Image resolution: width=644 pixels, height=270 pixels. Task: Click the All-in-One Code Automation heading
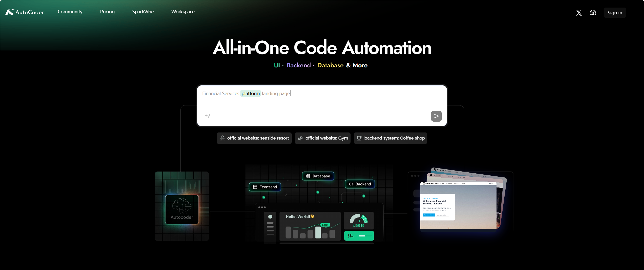tap(322, 47)
